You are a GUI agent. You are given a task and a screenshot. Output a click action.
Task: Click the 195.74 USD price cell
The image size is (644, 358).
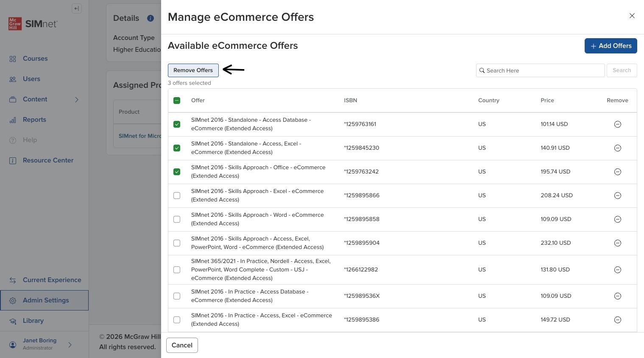tap(555, 172)
